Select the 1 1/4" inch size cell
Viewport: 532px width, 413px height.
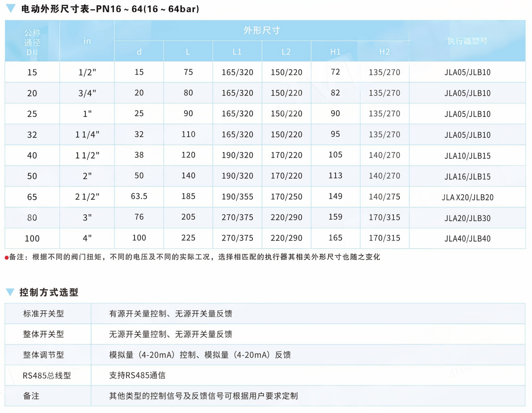click(x=87, y=134)
